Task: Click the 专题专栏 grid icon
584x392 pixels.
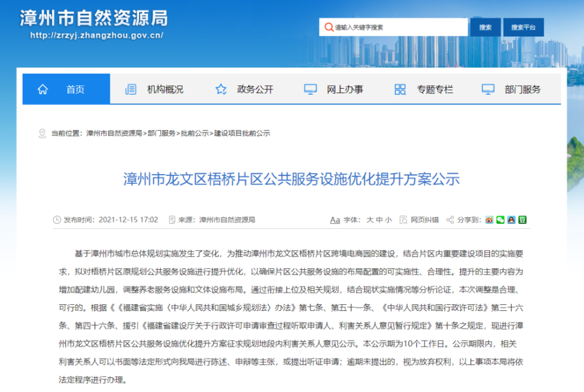Action: (400, 89)
